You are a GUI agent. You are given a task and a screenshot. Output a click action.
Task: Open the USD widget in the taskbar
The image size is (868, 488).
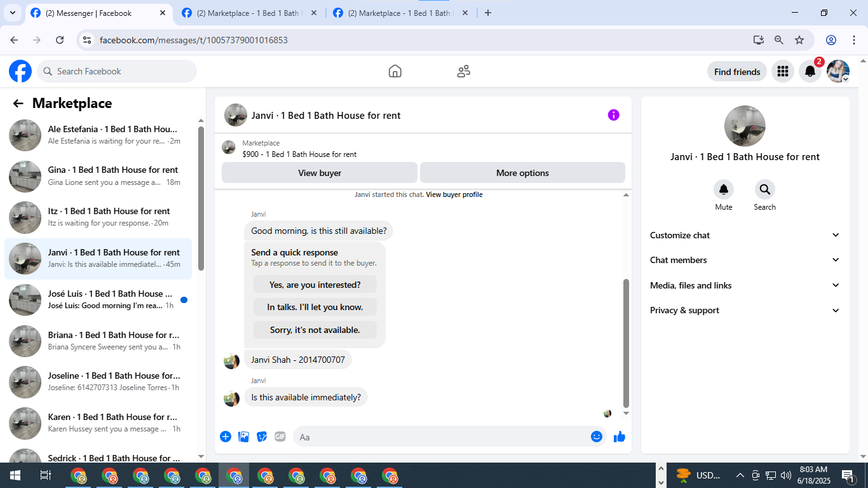(699, 475)
